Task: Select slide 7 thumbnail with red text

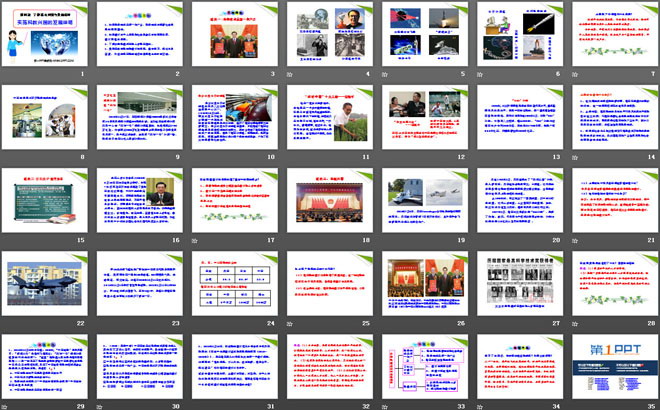Action: click(x=615, y=34)
